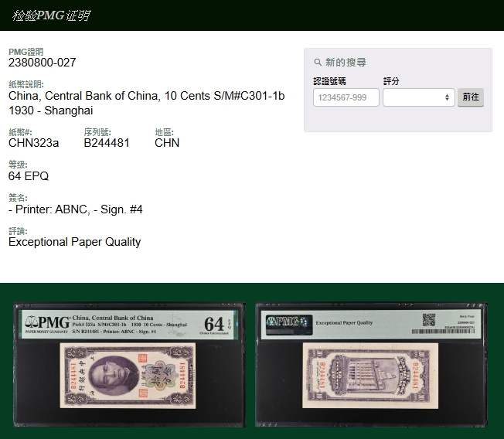Click the serial number B244481 text
This screenshot has height=439, width=504.
[x=107, y=143]
